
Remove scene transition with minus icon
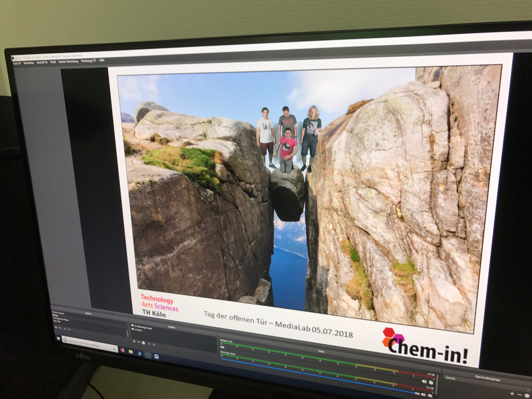(519, 395)
